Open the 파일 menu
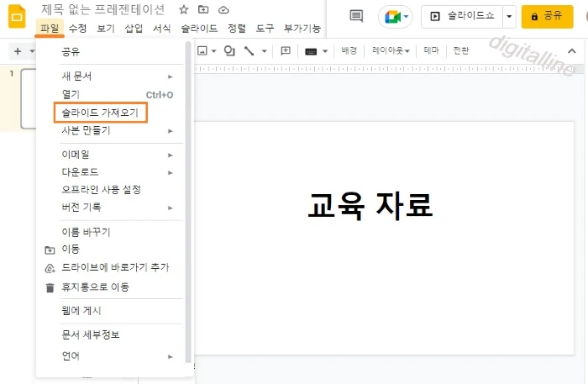The height and width of the screenshot is (384, 588). tap(50, 28)
